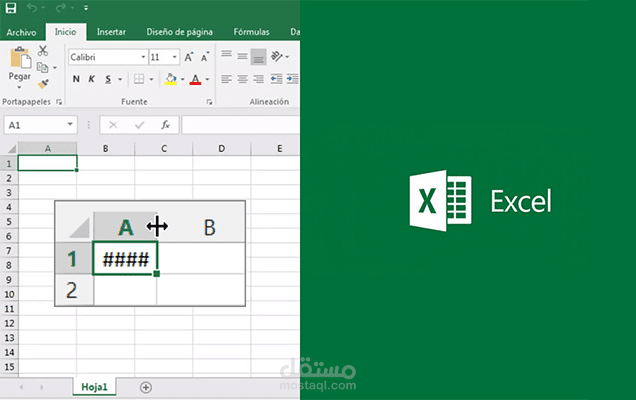The width and height of the screenshot is (636, 400).
Task: Click the text Orientation icon
Action: [x=277, y=56]
